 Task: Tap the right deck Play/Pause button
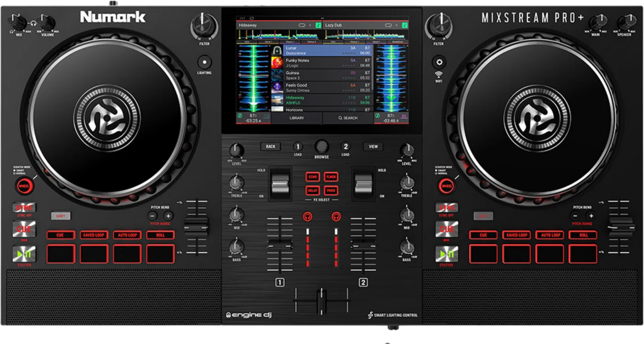click(x=447, y=254)
